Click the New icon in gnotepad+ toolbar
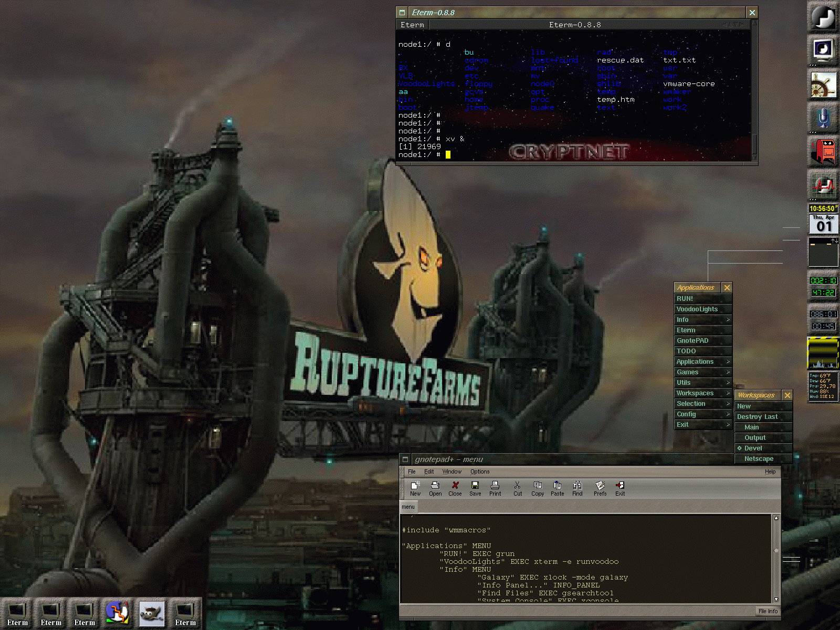Screen dimensions: 840x630 click(415, 488)
